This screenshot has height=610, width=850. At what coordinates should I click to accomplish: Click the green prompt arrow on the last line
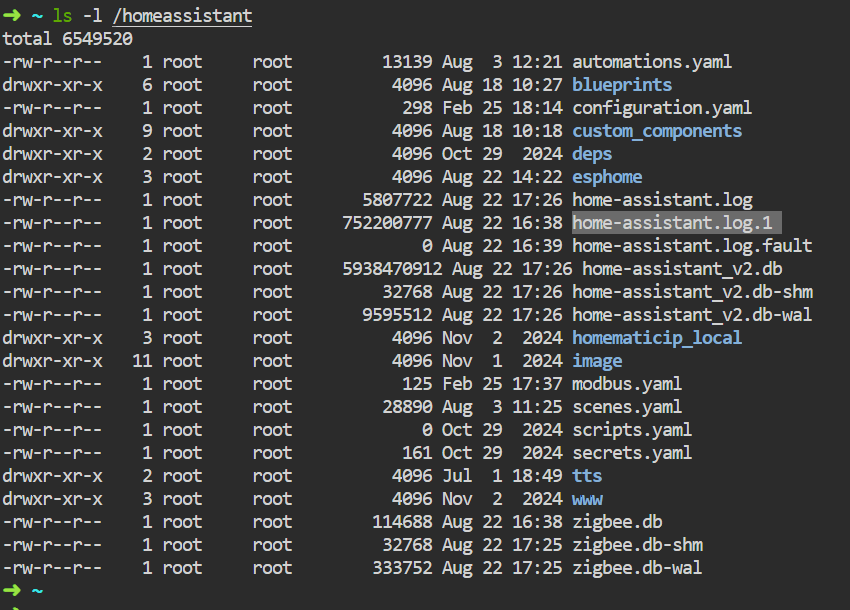11,590
